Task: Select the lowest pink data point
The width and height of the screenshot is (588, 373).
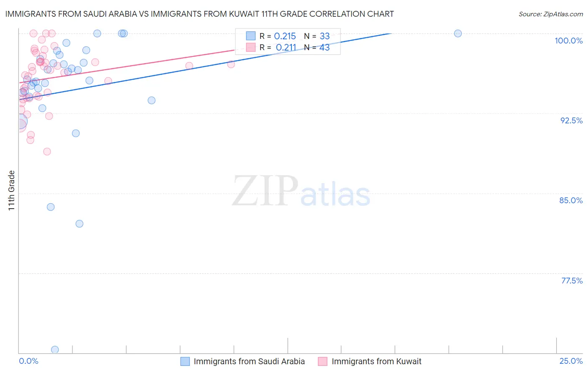Action: [x=47, y=151]
